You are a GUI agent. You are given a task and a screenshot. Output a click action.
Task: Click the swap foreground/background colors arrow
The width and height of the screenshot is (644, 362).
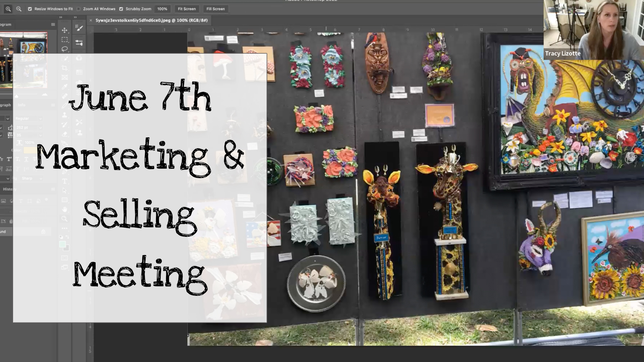(x=67, y=237)
